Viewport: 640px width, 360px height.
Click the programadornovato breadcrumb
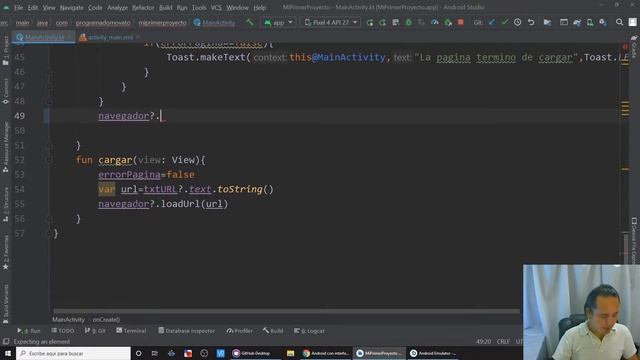(x=103, y=23)
